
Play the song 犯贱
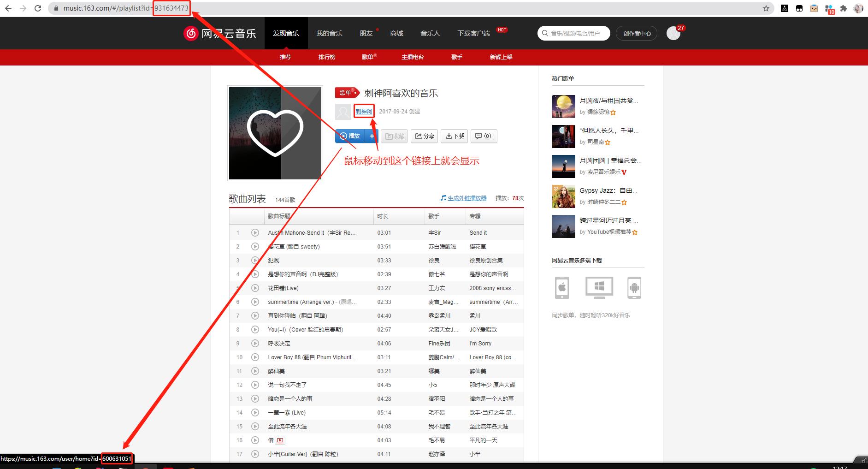(255, 261)
